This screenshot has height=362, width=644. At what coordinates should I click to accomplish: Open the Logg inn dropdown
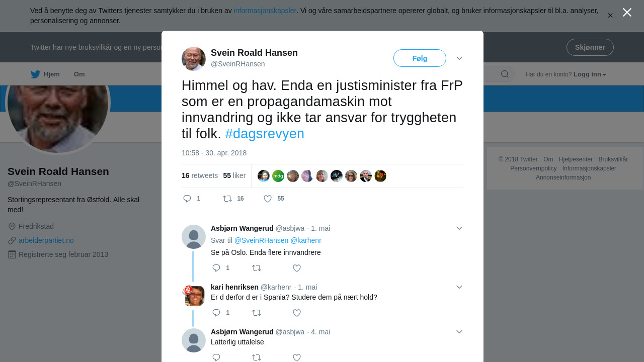590,74
